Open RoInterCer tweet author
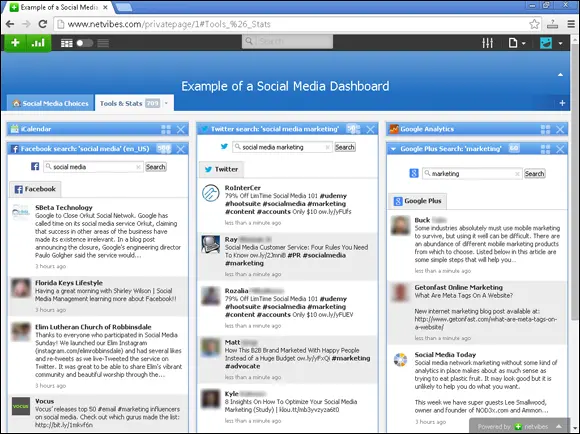 click(243, 188)
